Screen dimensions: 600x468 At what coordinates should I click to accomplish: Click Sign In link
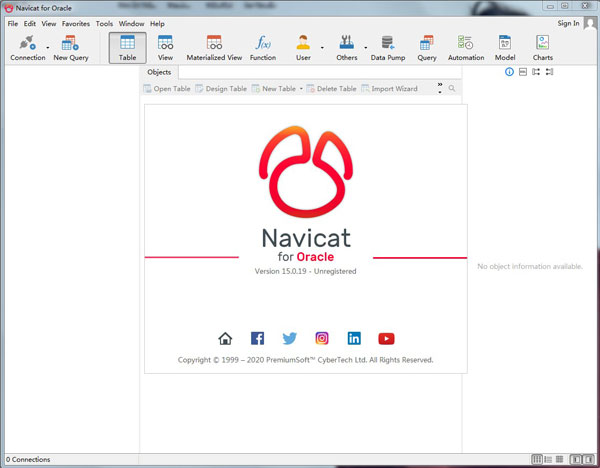568,23
